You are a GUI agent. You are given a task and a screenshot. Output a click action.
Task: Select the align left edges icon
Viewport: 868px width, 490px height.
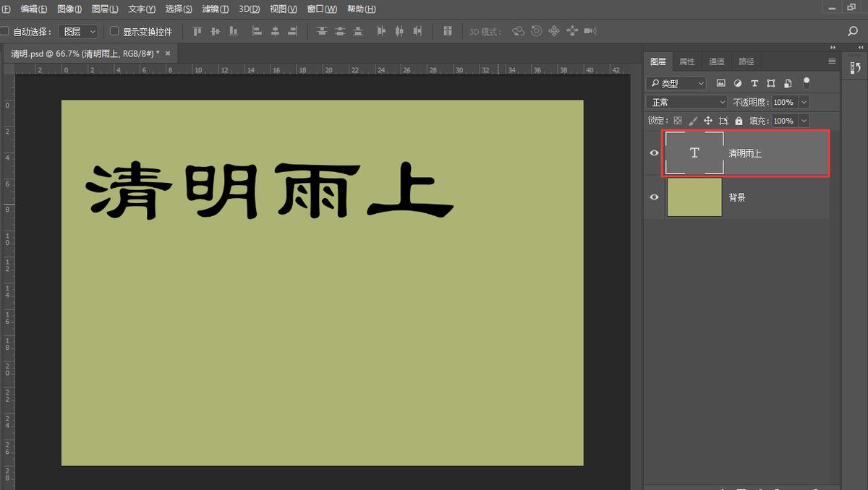[257, 30]
